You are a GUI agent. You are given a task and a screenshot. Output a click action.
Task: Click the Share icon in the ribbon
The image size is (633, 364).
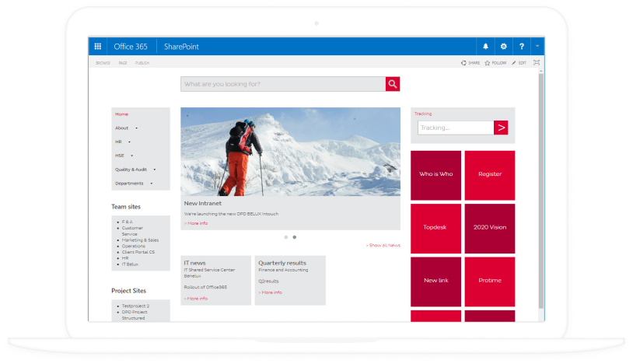464,63
